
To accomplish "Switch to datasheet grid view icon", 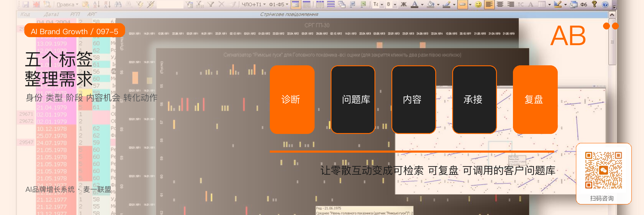I will (306, 4).
